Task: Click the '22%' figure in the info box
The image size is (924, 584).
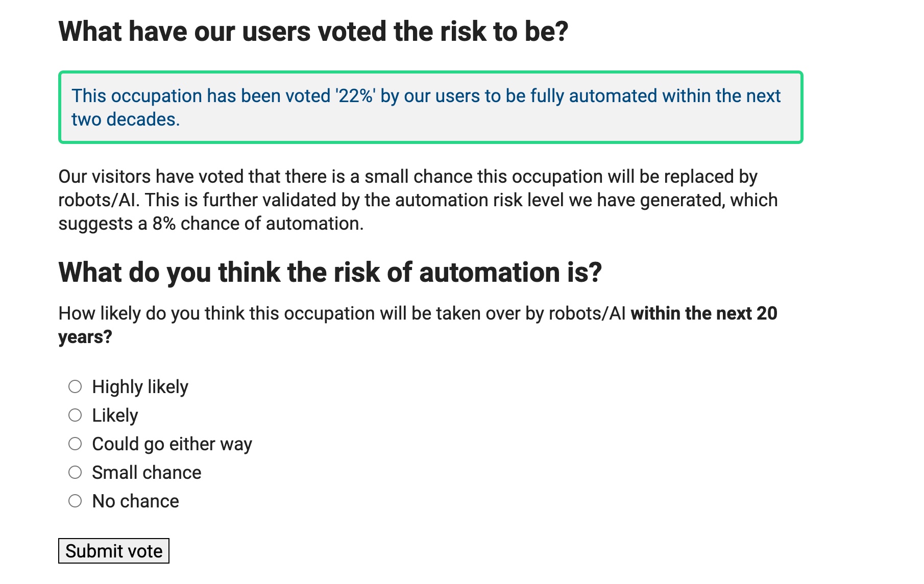Action: click(355, 96)
